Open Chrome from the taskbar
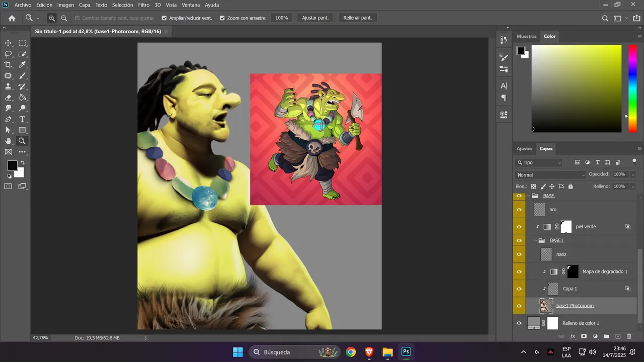Image resolution: width=644 pixels, height=362 pixels. [351, 352]
